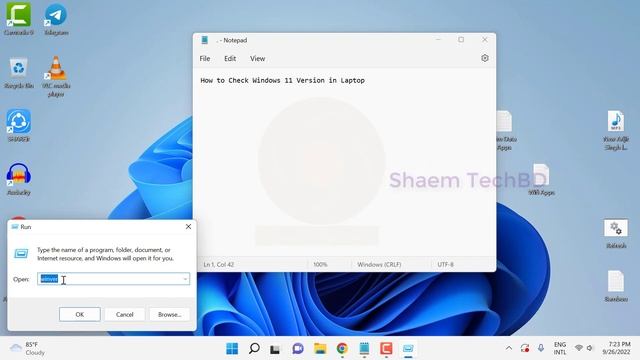
Task: Open Notepad settings gear icon
Action: coord(484,58)
